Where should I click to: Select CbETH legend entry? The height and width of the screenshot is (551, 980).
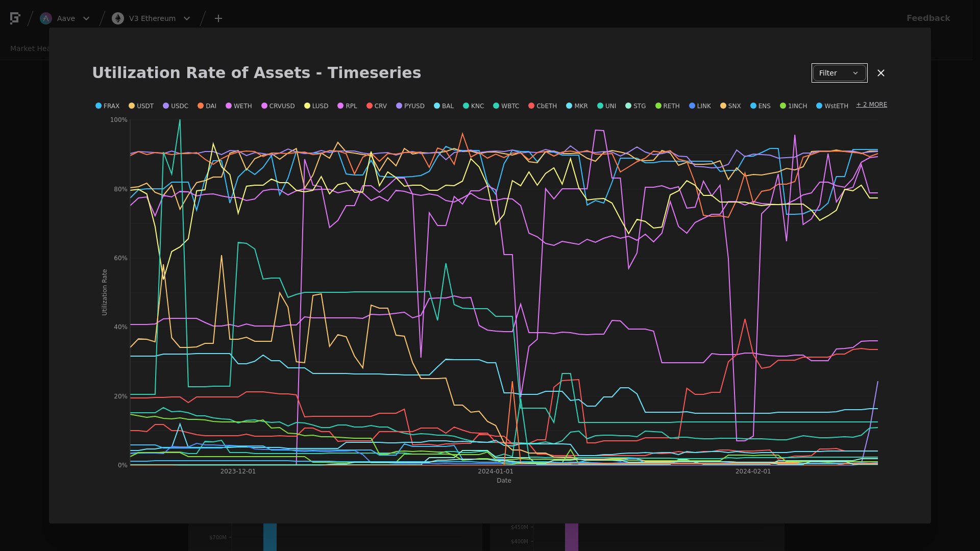pos(543,106)
